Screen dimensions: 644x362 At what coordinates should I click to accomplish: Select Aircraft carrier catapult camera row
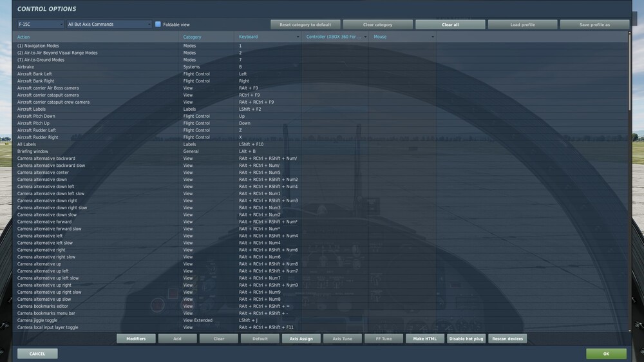(321, 95)
